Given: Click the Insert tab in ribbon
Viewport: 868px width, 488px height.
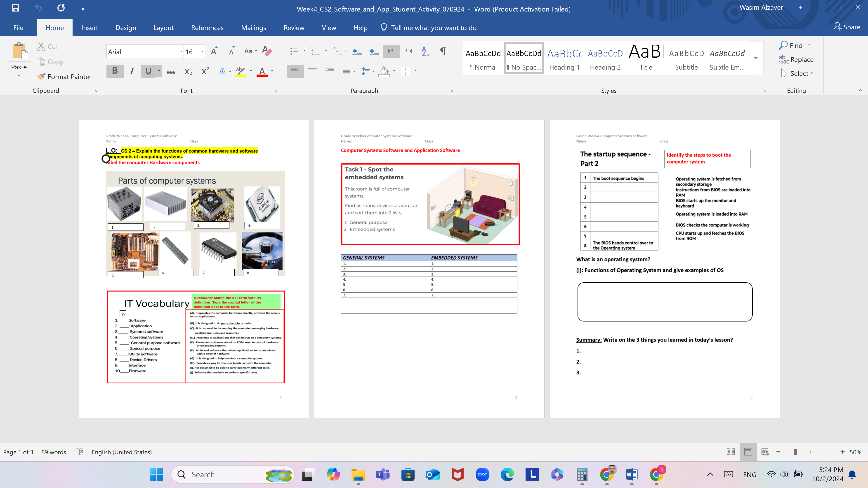Looking at the screenshot, I should click(90, 27).
